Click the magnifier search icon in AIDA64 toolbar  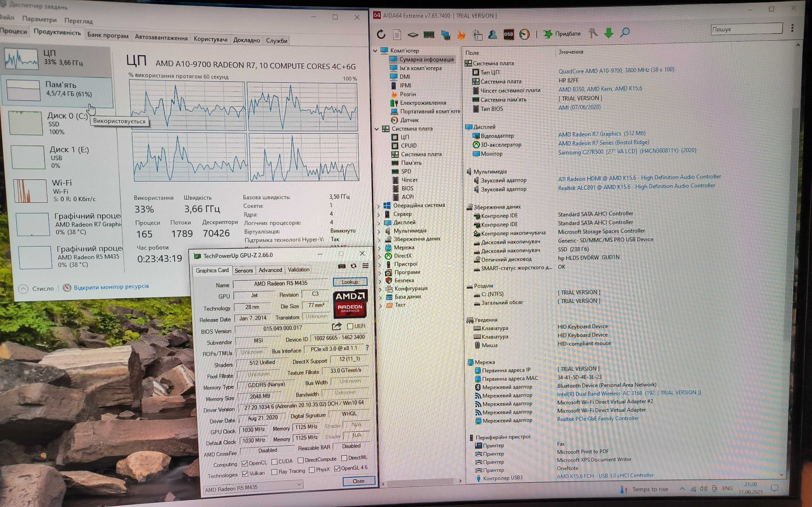[625, 33]
